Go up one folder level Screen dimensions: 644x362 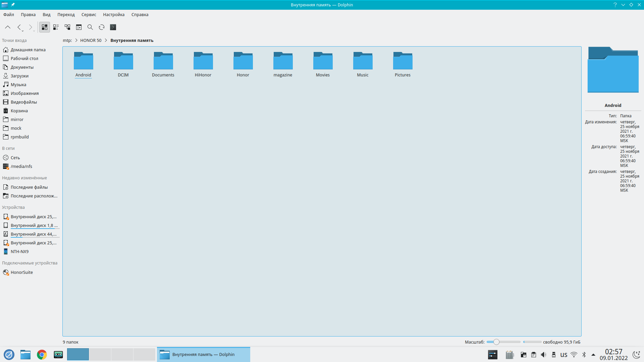coord(8,27)
